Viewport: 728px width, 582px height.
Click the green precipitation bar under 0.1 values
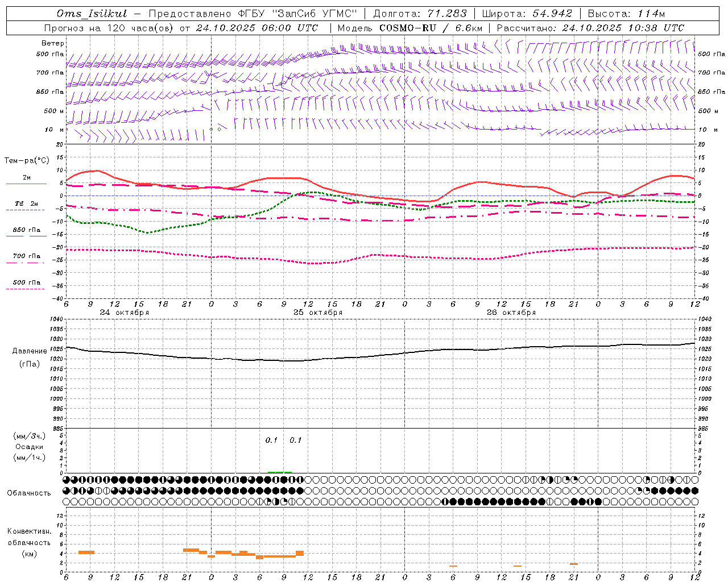click(280, 472)
